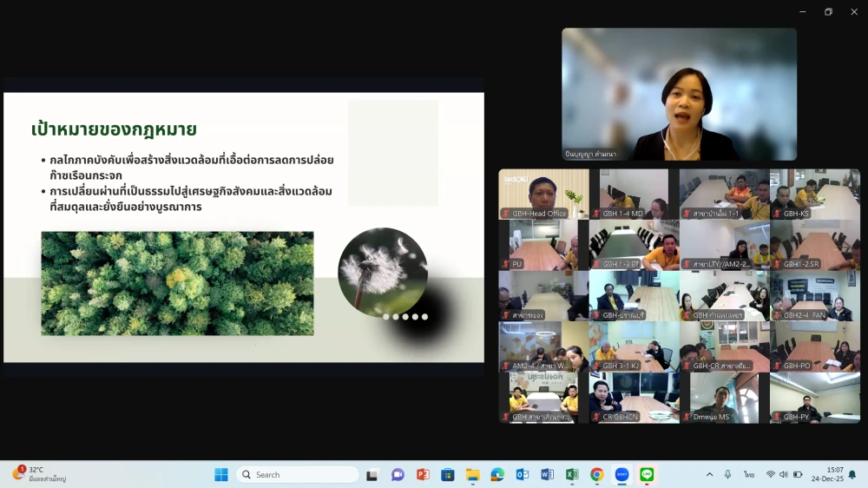Open Excel from the taskbar

pyautogui.click(x=572, y=474)
